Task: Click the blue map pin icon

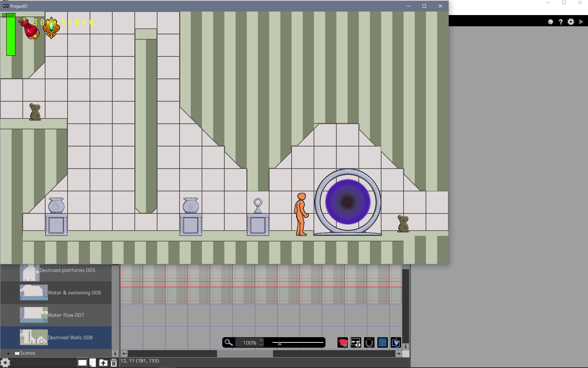Action: pos(396,342)
